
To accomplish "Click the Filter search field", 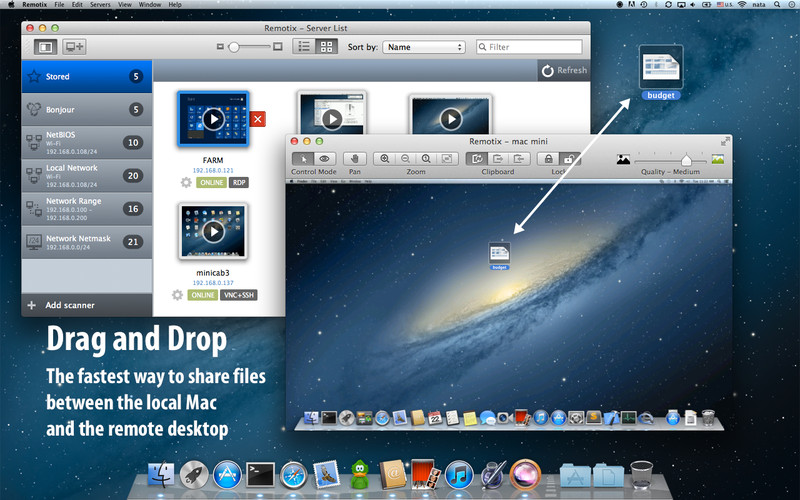I will click(529, 47).
